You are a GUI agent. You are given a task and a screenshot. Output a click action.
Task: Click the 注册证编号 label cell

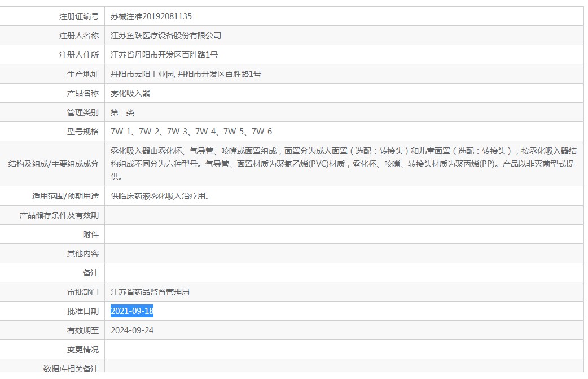52,16
